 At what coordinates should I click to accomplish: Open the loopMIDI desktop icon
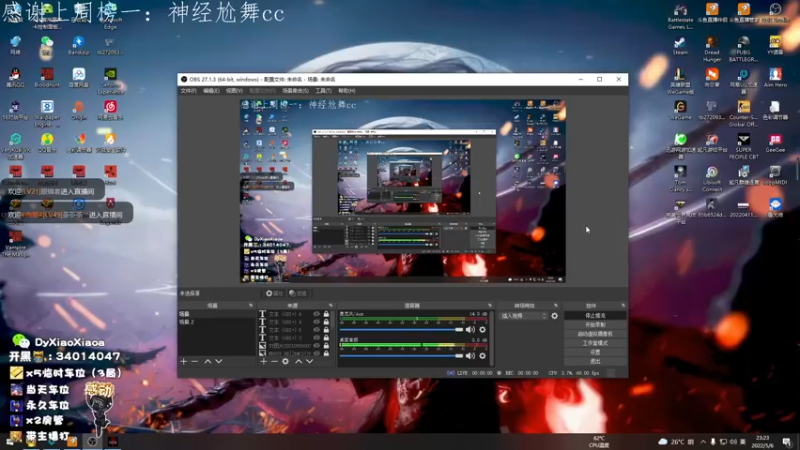pyautogui.click(x=775, y=175)
